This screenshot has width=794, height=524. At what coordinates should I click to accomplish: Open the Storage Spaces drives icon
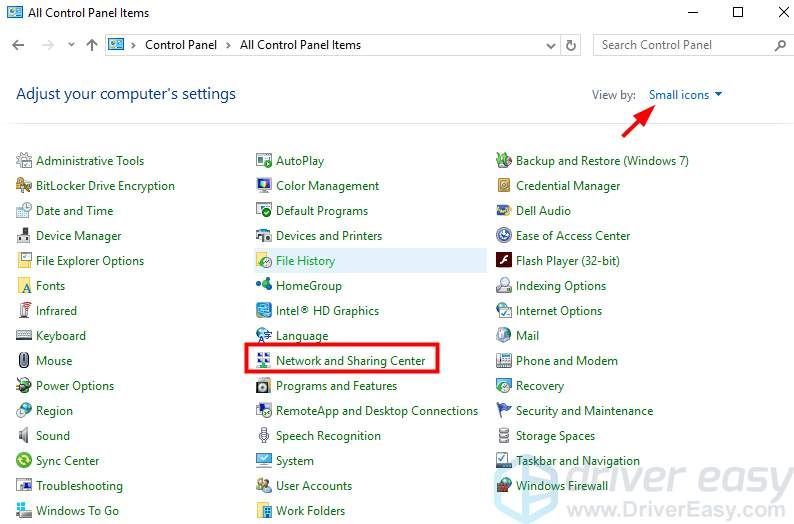(504, 435)
